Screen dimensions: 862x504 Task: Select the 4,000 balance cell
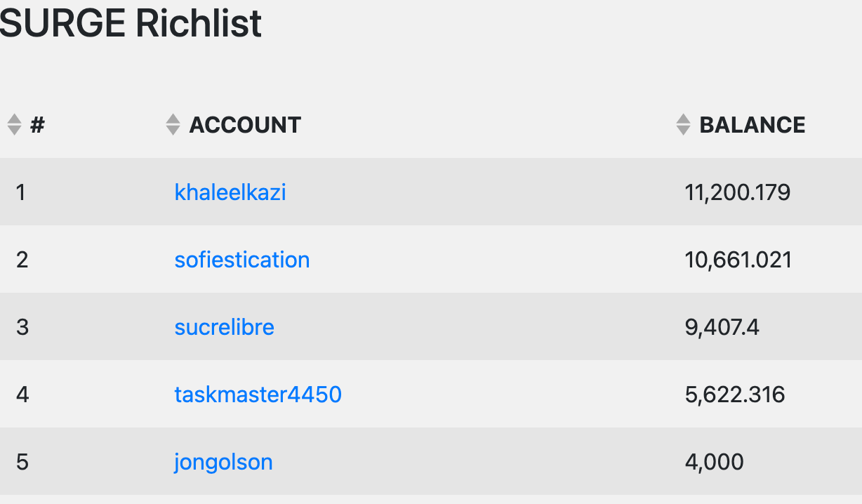714,462
